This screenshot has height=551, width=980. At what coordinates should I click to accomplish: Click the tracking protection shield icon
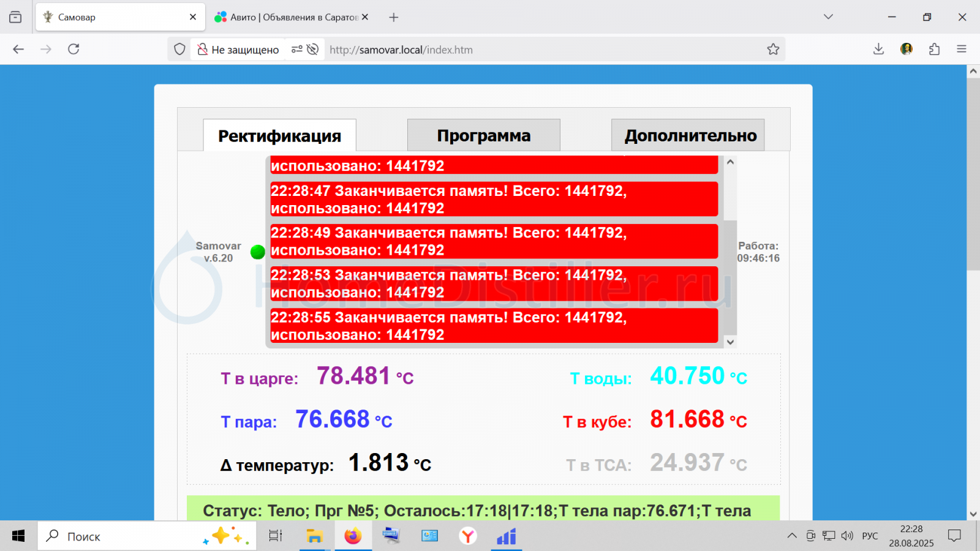pyautogui.click(x=179, y=50)
